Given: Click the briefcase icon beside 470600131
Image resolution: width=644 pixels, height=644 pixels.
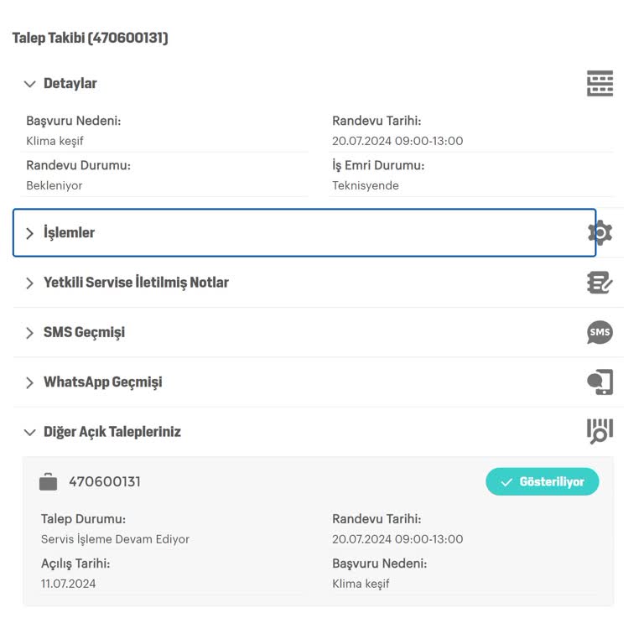Looking at the screenshot, I should point(49,482).
